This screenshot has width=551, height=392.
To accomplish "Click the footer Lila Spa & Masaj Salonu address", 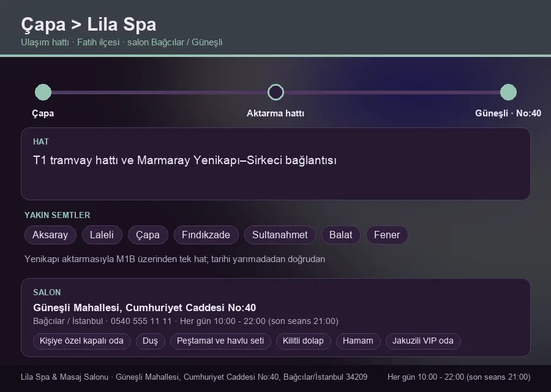I will [194, 377].
